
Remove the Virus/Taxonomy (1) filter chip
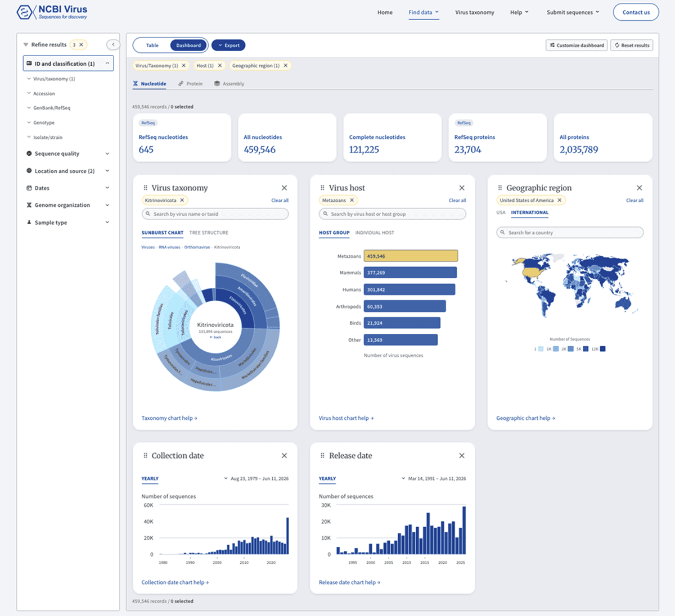pos(183,66)
